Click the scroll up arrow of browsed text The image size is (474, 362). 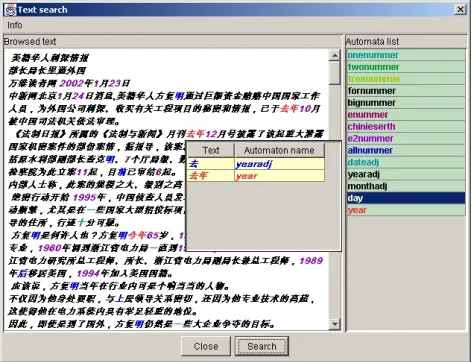(x=334, y=55)
